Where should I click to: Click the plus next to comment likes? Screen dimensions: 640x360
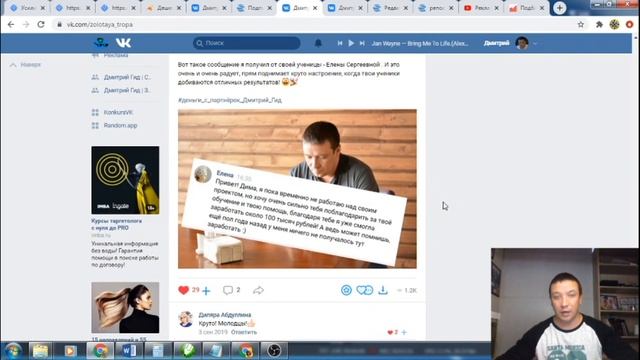pos(404,332)
